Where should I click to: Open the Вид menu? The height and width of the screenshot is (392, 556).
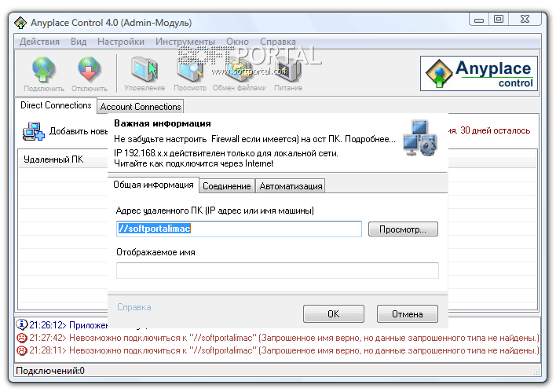(x=79, y=42)
